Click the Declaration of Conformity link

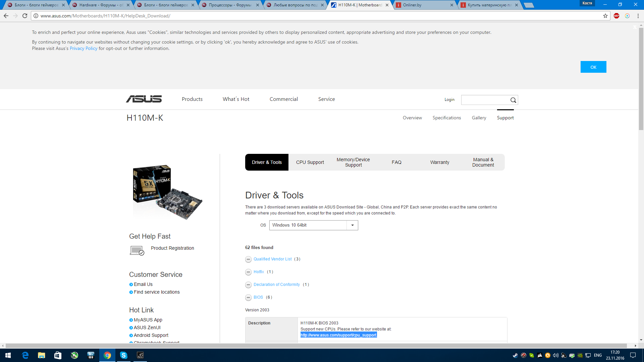[277, 285]
